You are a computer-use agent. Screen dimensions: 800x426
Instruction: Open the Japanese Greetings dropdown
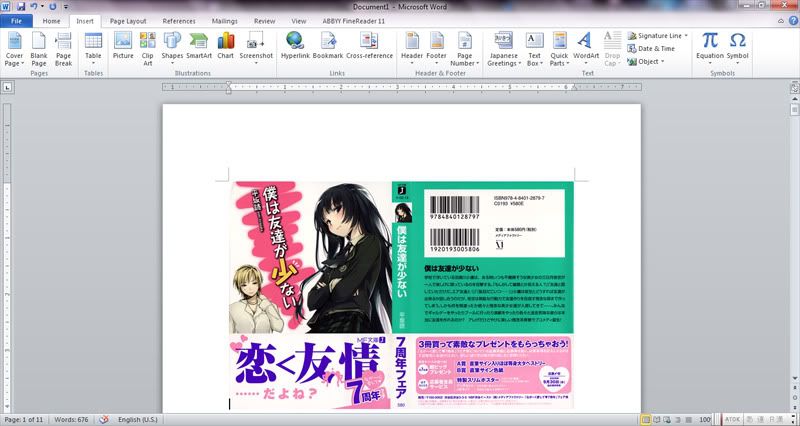[x=504, y=49]
